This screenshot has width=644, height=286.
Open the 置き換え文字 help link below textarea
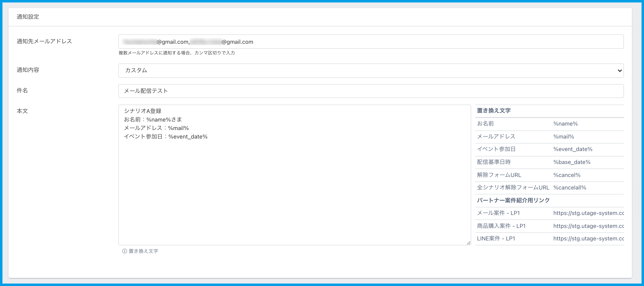coord(143,251)
